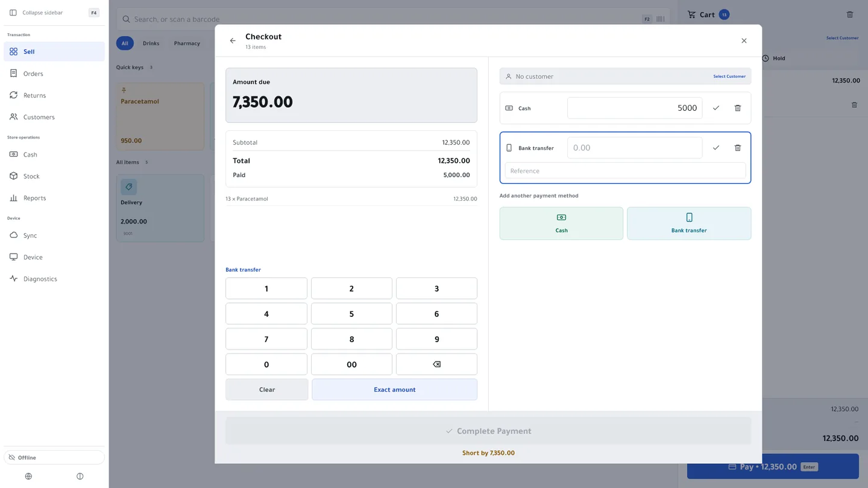Toggle the contrast theme icon
The image size is (868, 488).
pyautogui.click(x=80, y=477)
